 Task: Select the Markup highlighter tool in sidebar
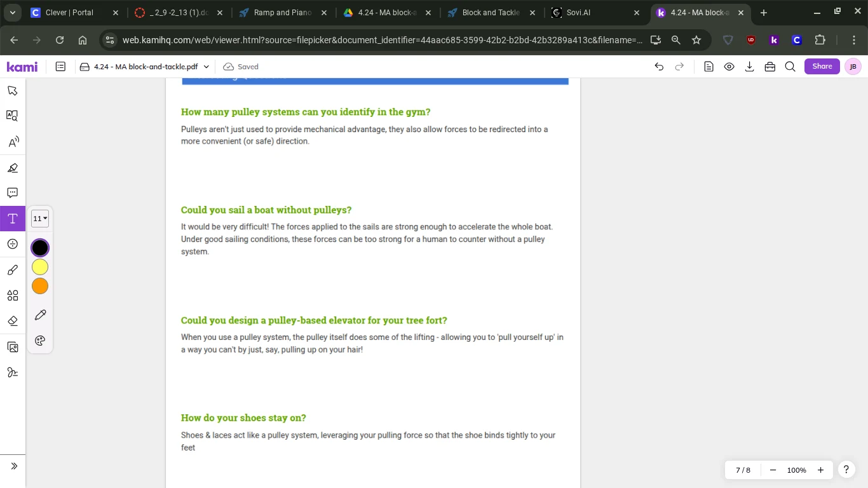pyautogui.click(x=12, y=168)
